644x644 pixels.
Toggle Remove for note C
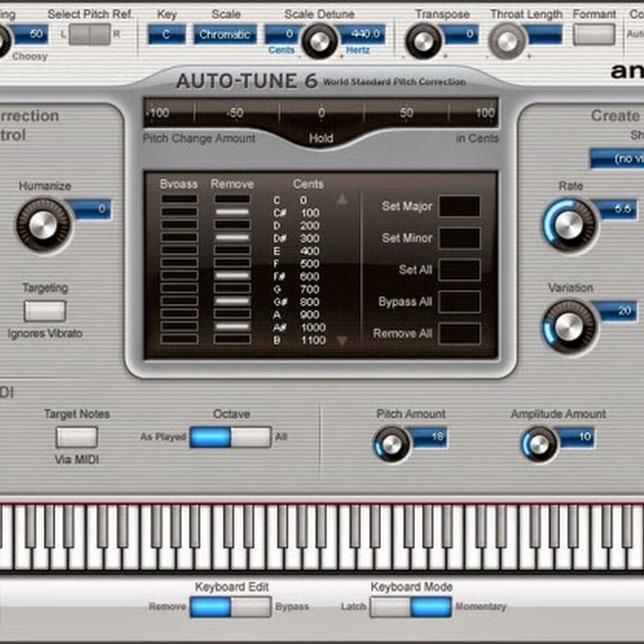232,199
